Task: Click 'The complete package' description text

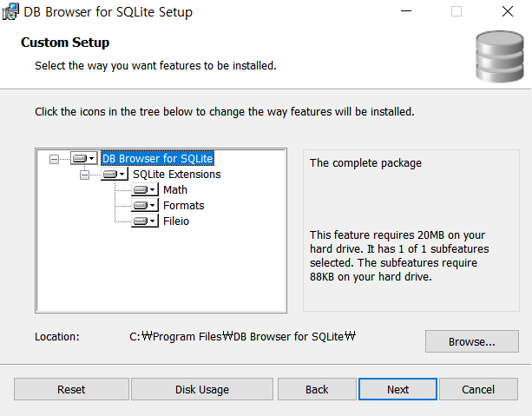Action: coord(365,163)
